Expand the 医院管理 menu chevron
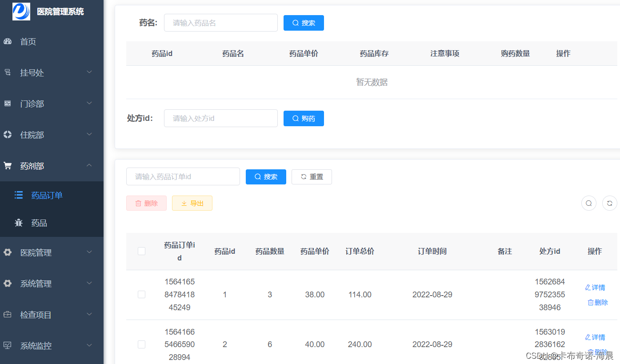 pos(89,252)
